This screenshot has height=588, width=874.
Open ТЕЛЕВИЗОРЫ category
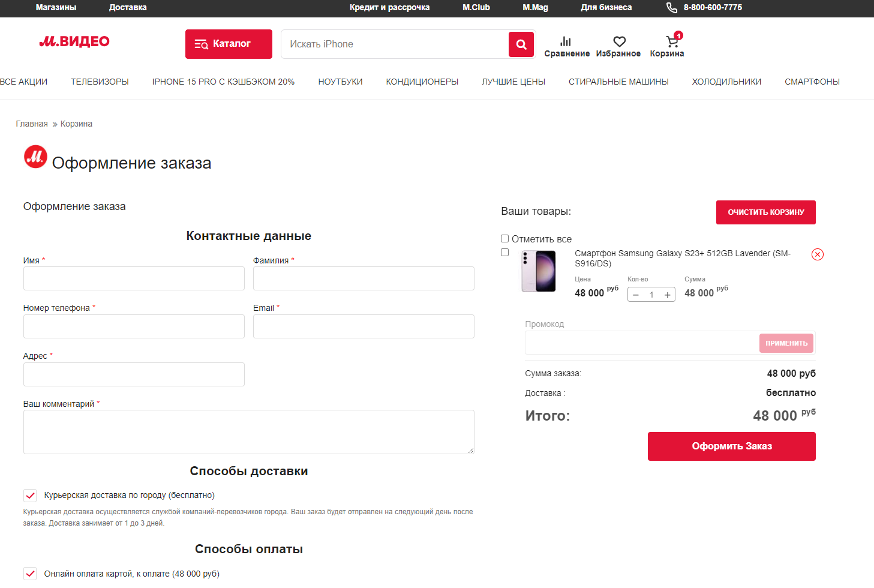pyautogui.click(x=100, y=82)
